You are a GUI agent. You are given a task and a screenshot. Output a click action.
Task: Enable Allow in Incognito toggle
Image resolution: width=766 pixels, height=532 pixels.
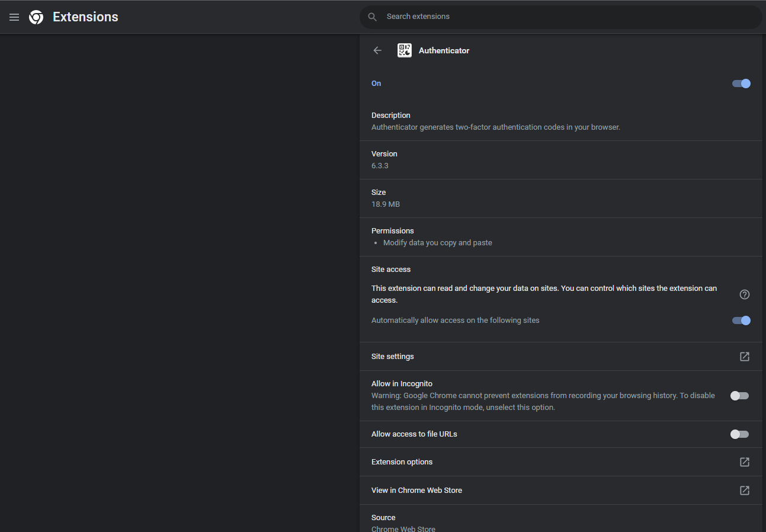[739, 396]
